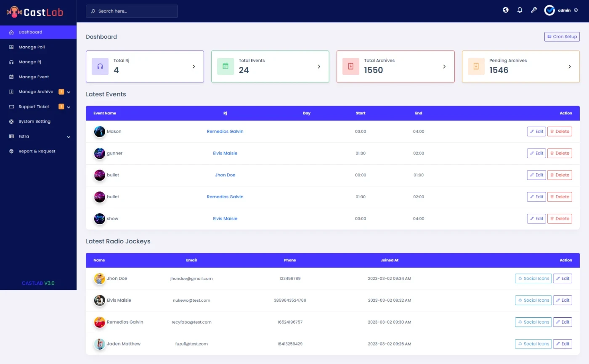Click the red Total Archives download icon
Image resolution: width=589 pixels, height=364 pixels.
point(351,66)
